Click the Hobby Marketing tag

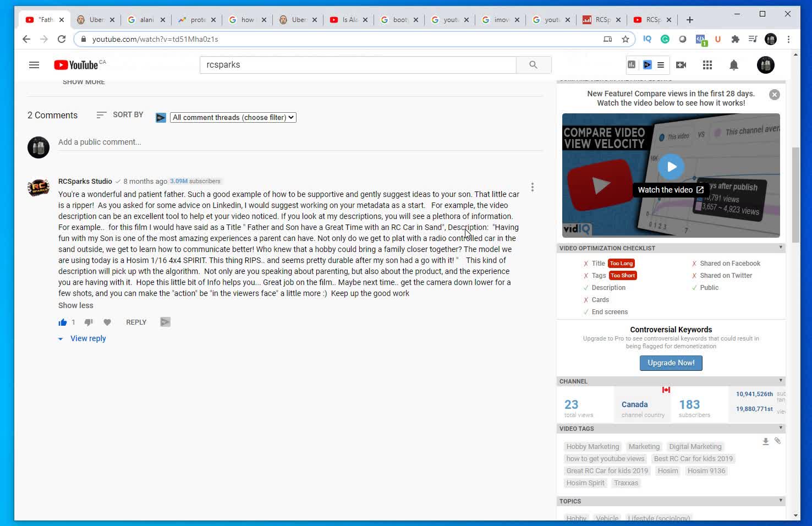[592, 447]
